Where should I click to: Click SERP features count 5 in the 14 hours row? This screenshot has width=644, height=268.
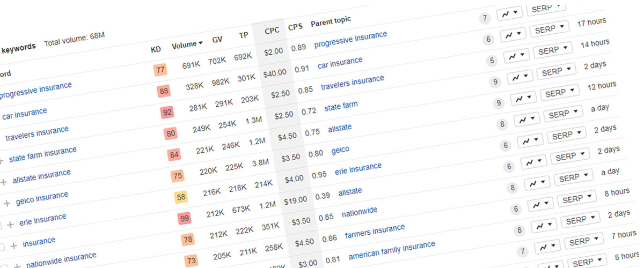[x=492, y=61]
